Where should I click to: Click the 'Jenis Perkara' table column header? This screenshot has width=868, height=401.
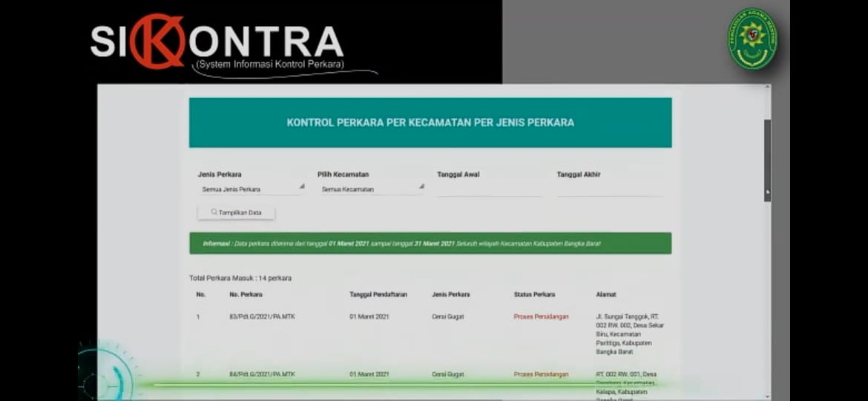pyautogui.click(x=450, y=295)
